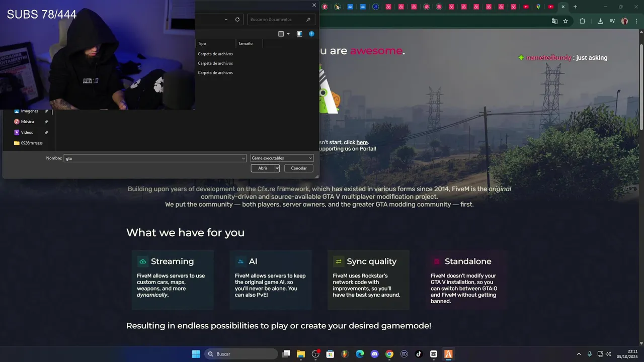Image resolution: width=644 pixels, height=362 pixels.
Task: Open File Explorer from the taskbar
Action: [x=301, y=354]
